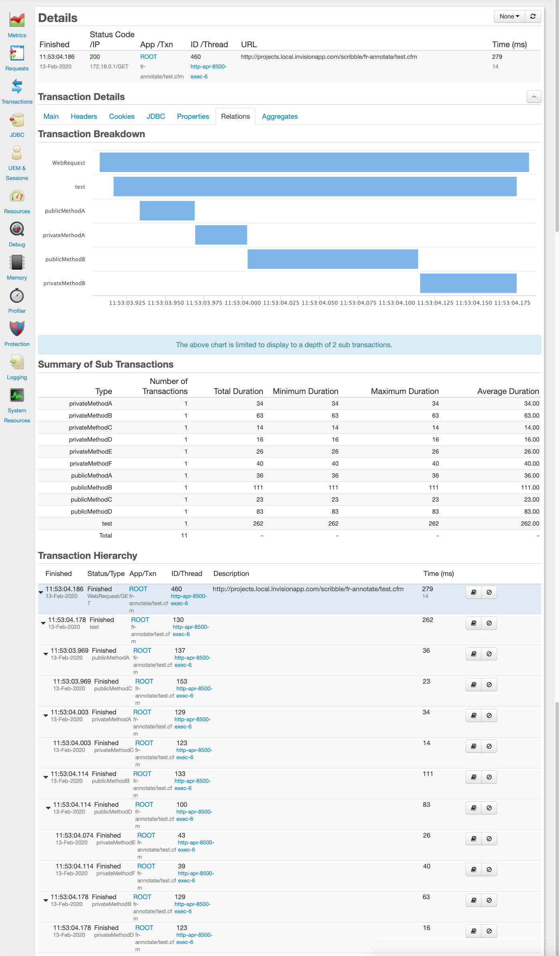Click ROOT link in Details table
Screen dimensions: 560x956
point(148,57)
